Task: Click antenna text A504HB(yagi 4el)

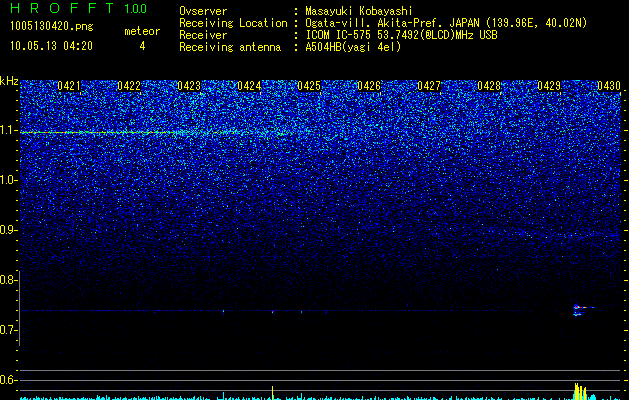Action: pos(353,47)
